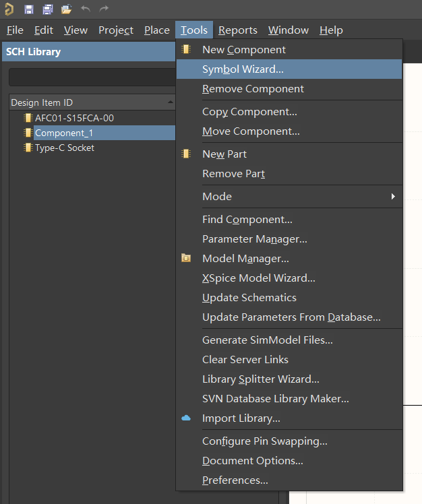Click Parameter Manager menu entry
Image resolution: width=422 pixels, height=504 pixels.
point(254,239)
